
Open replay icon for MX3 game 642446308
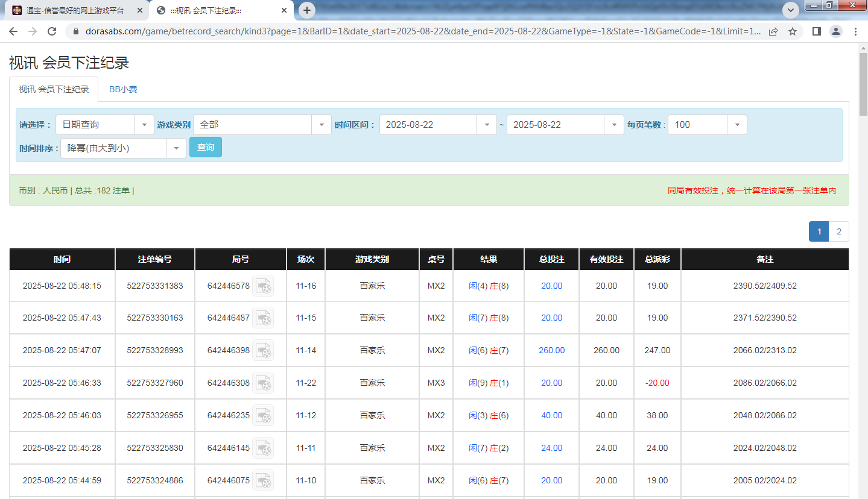pos(264,383)
